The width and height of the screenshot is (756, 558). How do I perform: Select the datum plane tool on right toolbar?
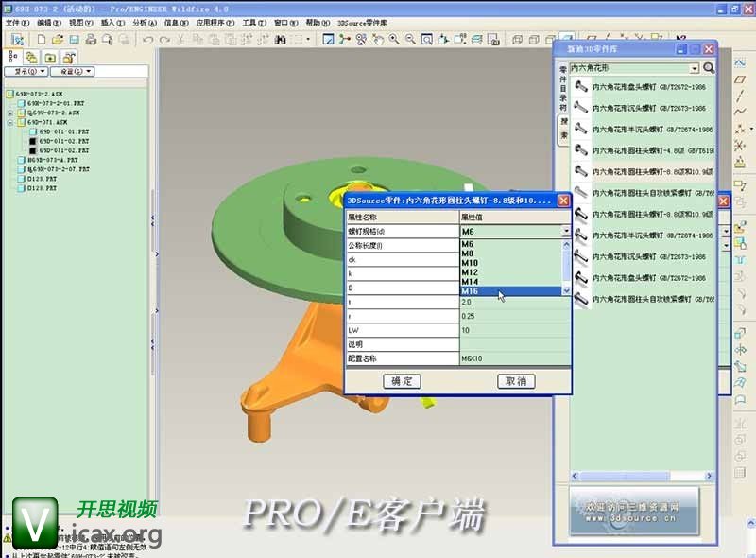click(740, 79)
